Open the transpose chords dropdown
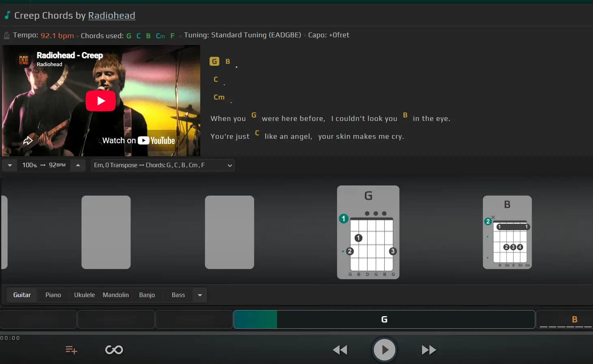The width and height of the screenshot is (593, 364). (x=163, y=165)
